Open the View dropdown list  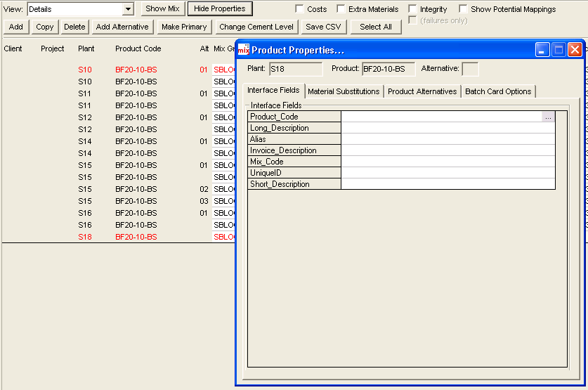point(128,9)
